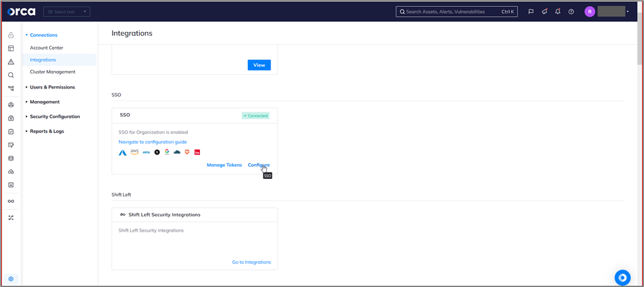Select Account Center in sidebar menu

point(47,48)
